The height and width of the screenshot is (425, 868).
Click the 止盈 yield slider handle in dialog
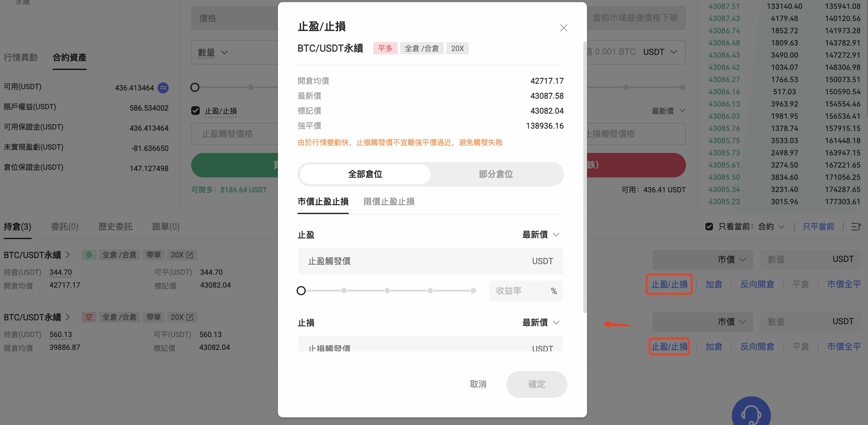coord(301,291)
